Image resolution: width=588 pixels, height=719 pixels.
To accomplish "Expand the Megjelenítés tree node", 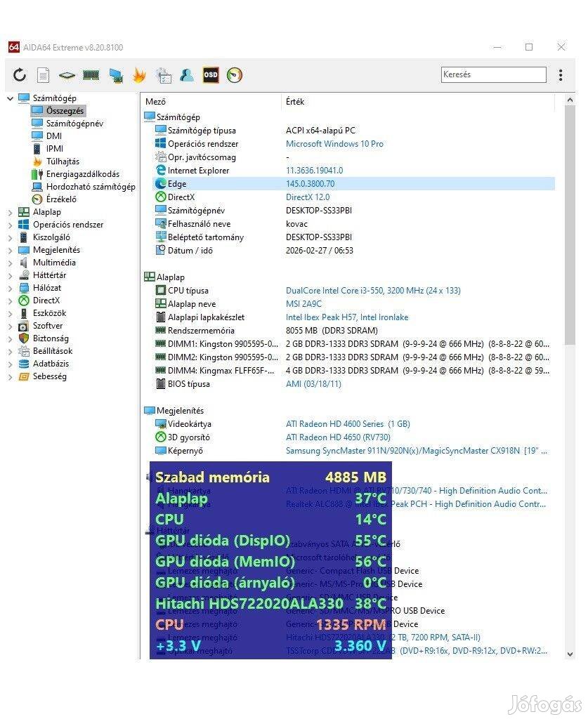I will [10, 250].
